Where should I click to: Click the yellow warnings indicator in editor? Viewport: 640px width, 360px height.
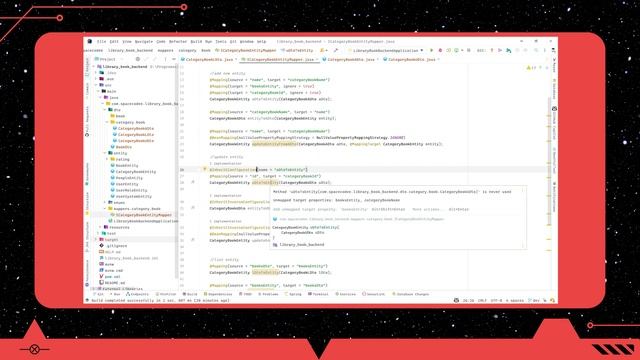pos(531,68)
